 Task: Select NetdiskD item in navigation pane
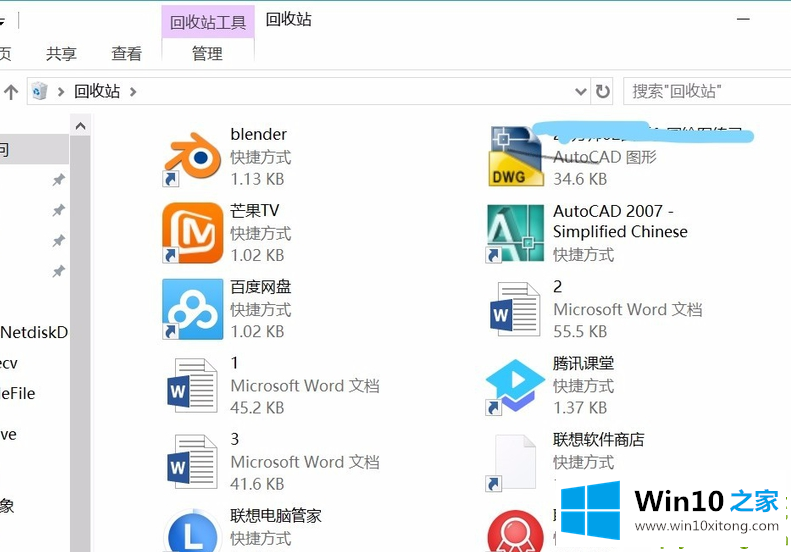(x=34, y=333)
